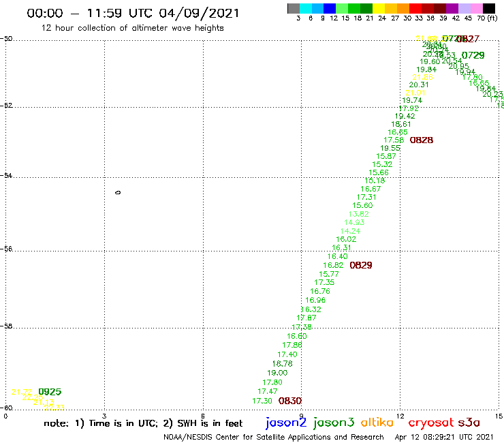Click the '70 (ft)' scale label
Viewport: 504px width, 443px height.
[x=487, y=18]
